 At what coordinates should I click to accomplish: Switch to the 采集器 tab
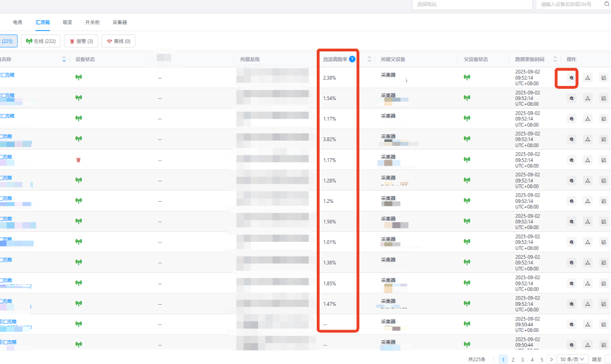coord(119,22)
